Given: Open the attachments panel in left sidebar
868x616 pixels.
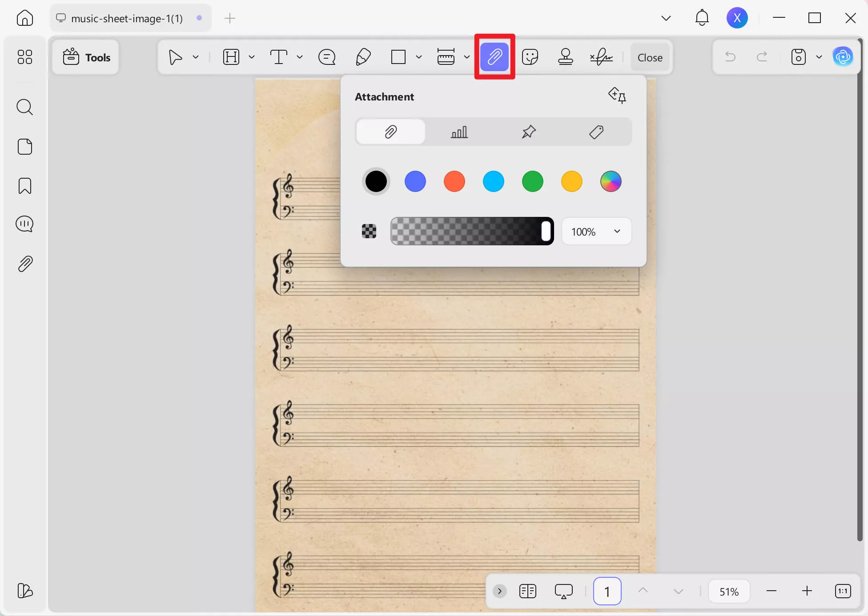Looking at the screenshot, I should (x=25, y=264).
